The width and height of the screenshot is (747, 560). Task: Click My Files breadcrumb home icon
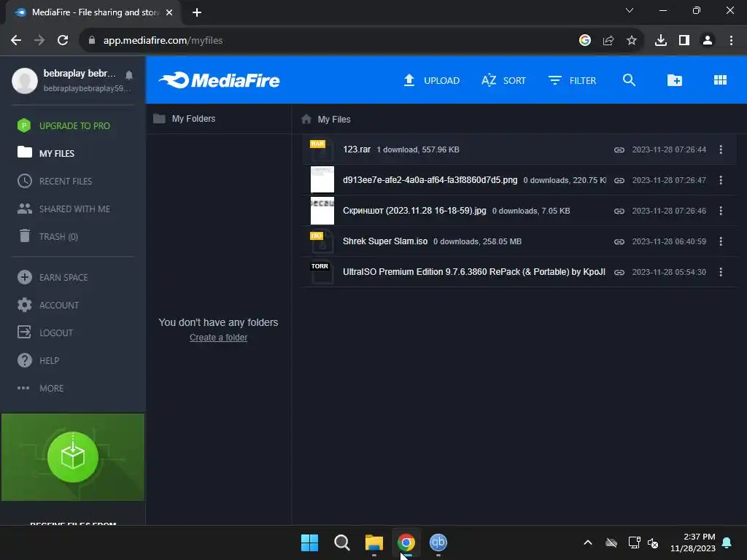coord(306,119)
